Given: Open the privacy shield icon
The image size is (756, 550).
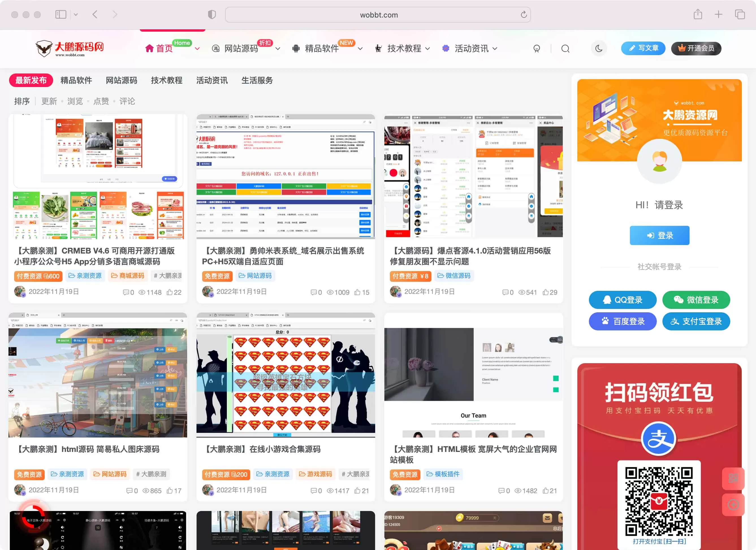Looking at the screenshot, I should [x=212, y=14].
